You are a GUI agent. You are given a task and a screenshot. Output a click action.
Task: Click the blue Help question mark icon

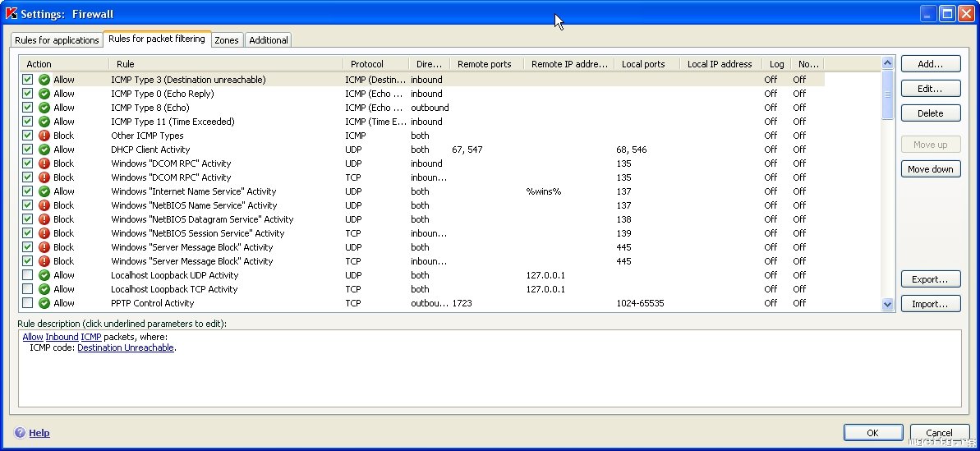20,433
